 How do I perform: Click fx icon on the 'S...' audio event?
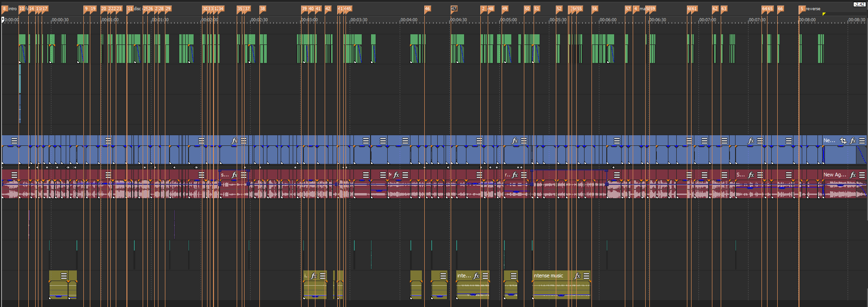click(x=751, y=175)
